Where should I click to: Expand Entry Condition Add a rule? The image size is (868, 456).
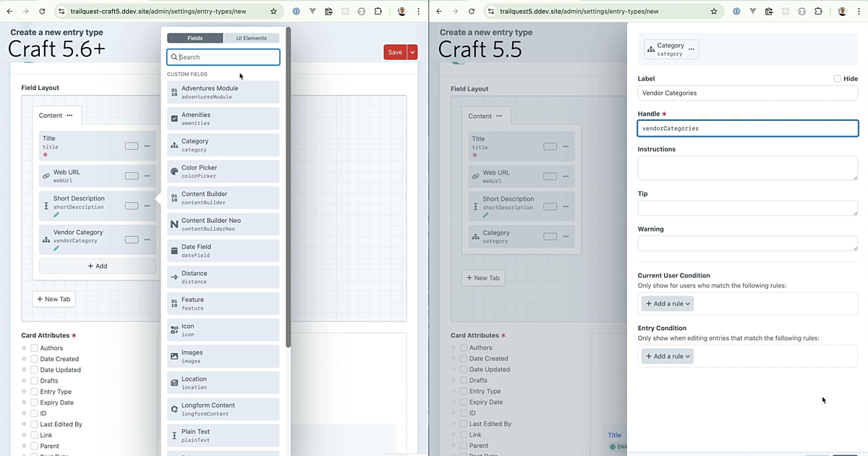667,356
